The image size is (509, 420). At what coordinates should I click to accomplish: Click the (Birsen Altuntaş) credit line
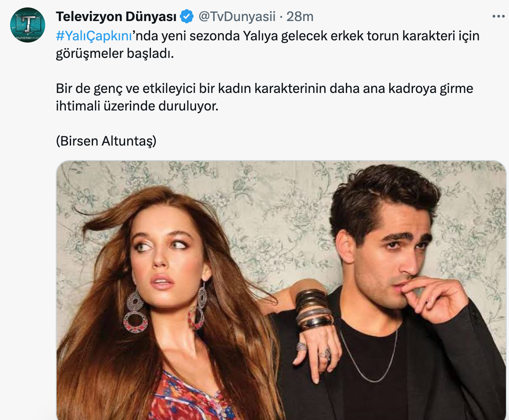pos(106,141)
